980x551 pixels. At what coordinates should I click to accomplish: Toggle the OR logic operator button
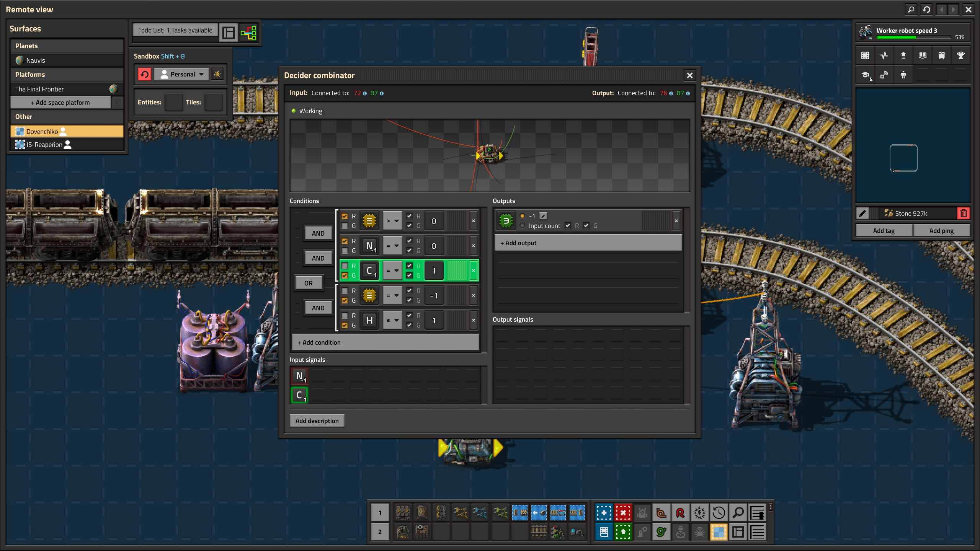pos(309,283)
